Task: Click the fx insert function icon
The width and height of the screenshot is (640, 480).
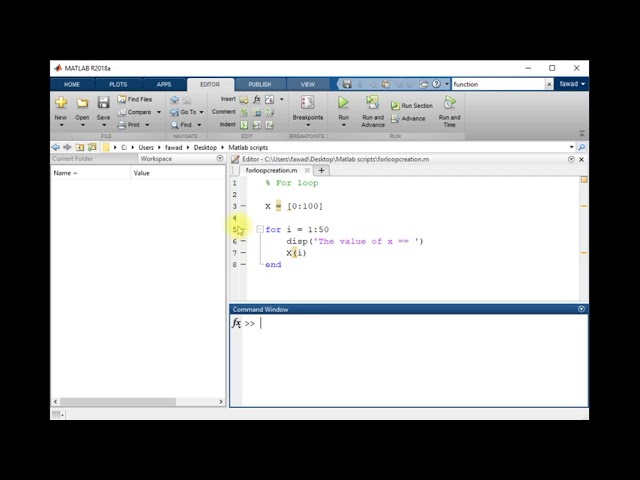Action: tap(257, 99)
